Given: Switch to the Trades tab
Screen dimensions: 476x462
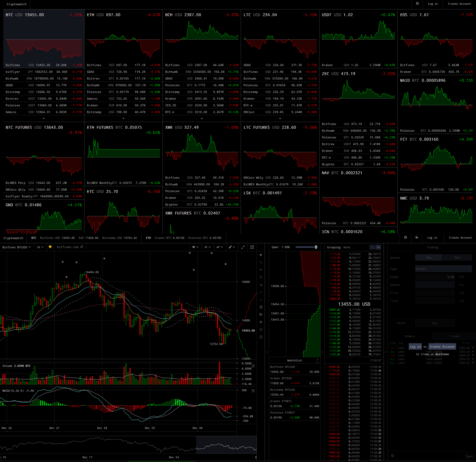Looking at the screenshot, I should coord(454,336).
